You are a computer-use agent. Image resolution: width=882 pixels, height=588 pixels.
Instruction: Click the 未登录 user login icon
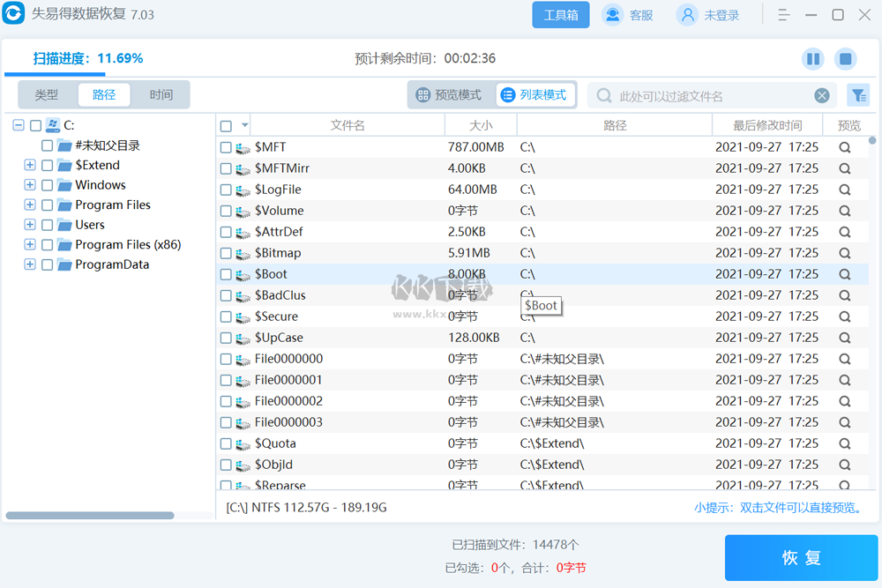(687, 15)
